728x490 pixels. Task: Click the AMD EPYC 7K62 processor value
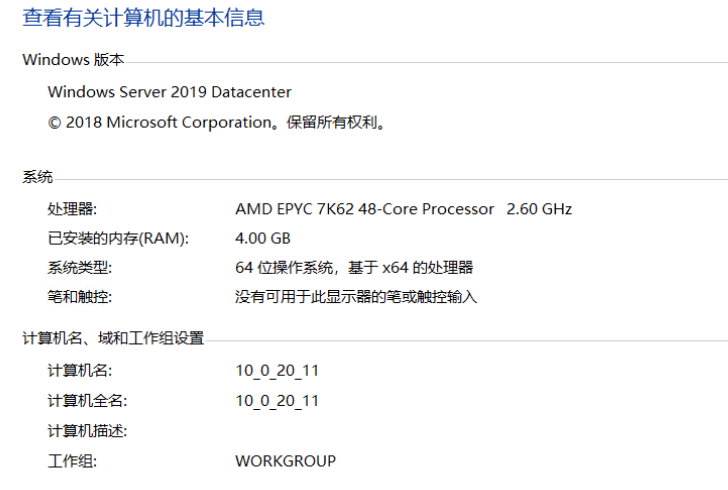403,209
